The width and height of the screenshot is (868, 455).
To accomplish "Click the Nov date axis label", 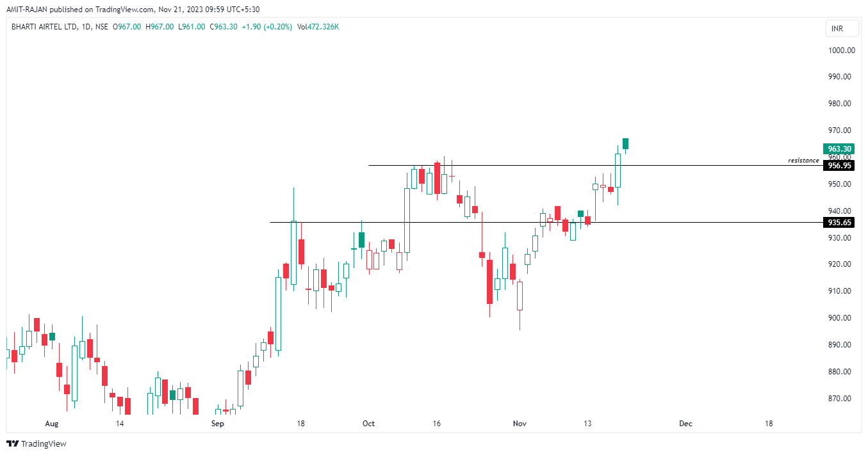I will (520, 424).
